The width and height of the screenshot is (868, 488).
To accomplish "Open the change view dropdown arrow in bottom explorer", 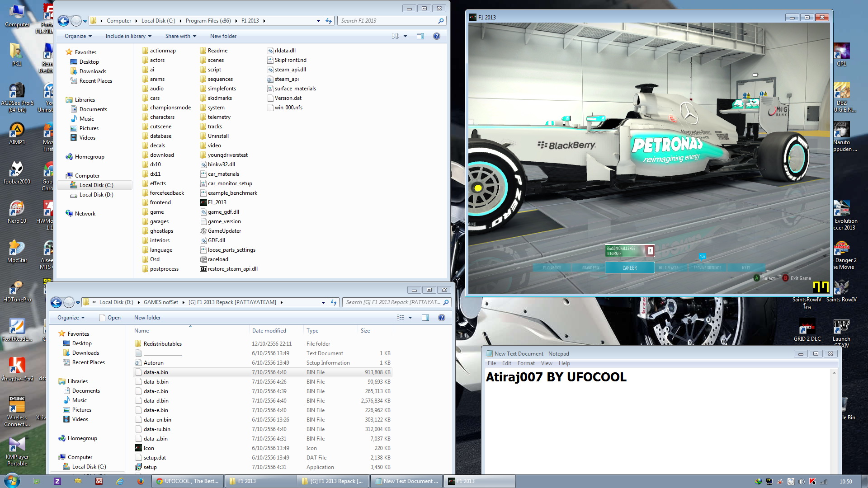I will [x=410, y=318].
